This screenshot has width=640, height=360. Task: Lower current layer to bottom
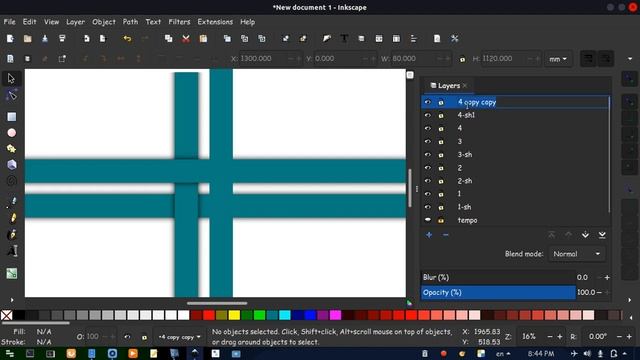coord(602,235)
